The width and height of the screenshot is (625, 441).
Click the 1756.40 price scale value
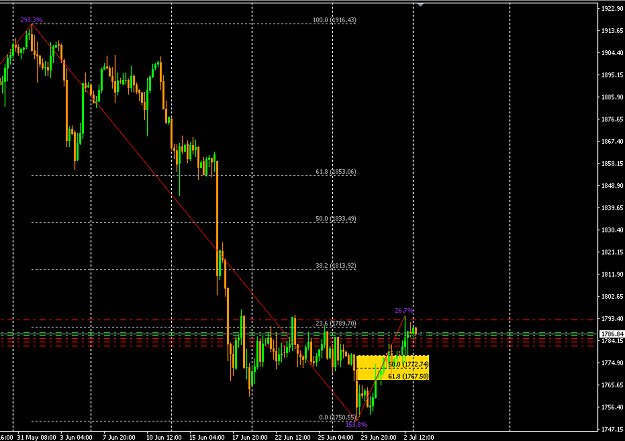pyautogui.click(x=612, y=407)
